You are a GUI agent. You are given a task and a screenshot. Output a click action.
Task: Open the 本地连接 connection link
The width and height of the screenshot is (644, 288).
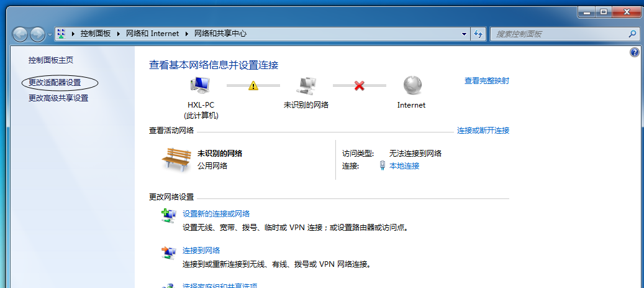click(404, 166)
